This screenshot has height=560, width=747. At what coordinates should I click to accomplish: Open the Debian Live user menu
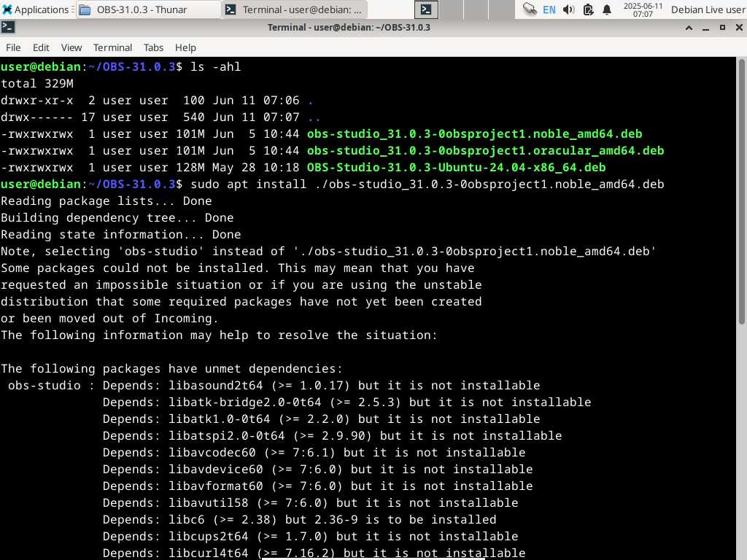[x=708, y=9]
